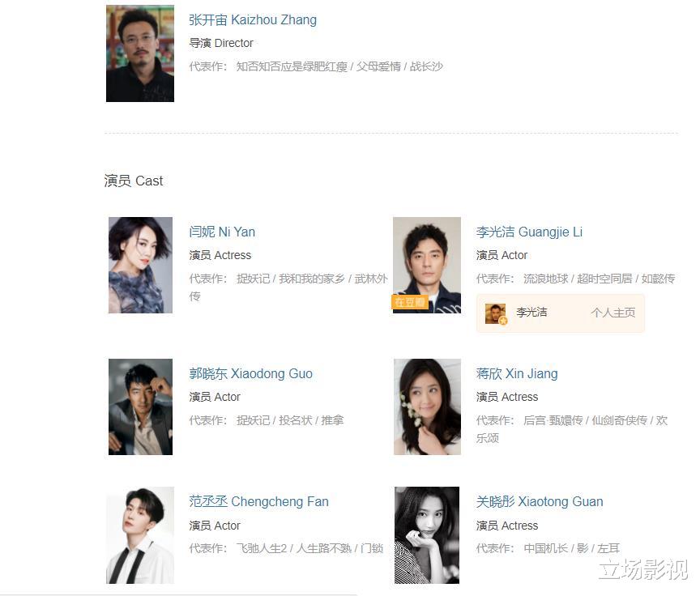Open Xiaodong Guo's name link
Screen dimensions: 700x596
click(250, 374)
